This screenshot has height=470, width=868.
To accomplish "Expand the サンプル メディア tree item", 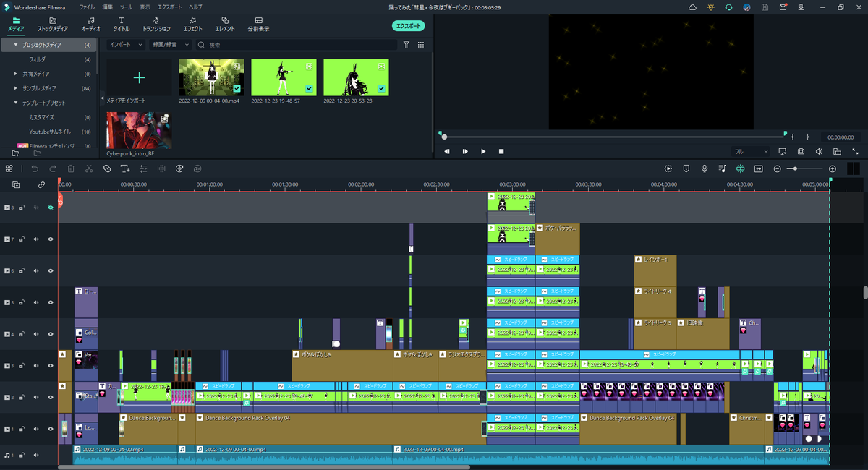I will (16, 88).
